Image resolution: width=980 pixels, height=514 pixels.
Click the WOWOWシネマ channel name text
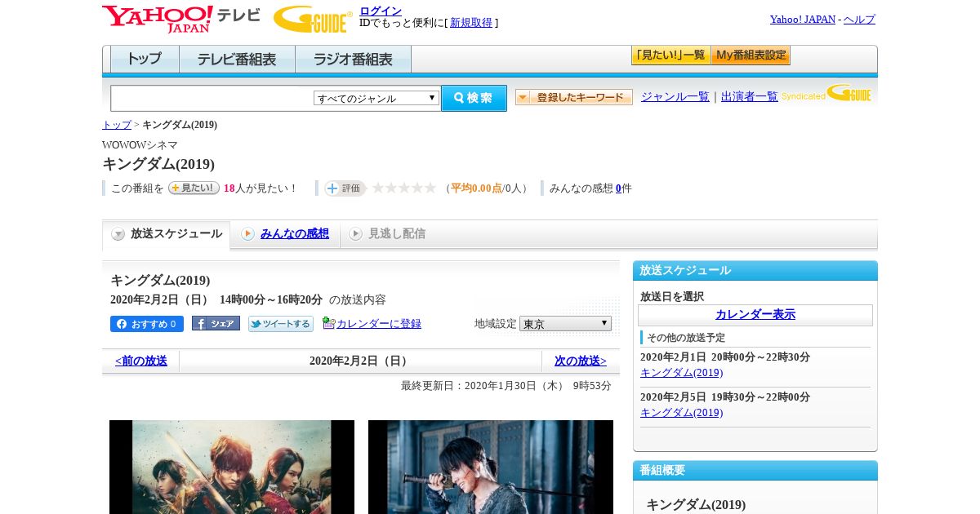[140, 145]
